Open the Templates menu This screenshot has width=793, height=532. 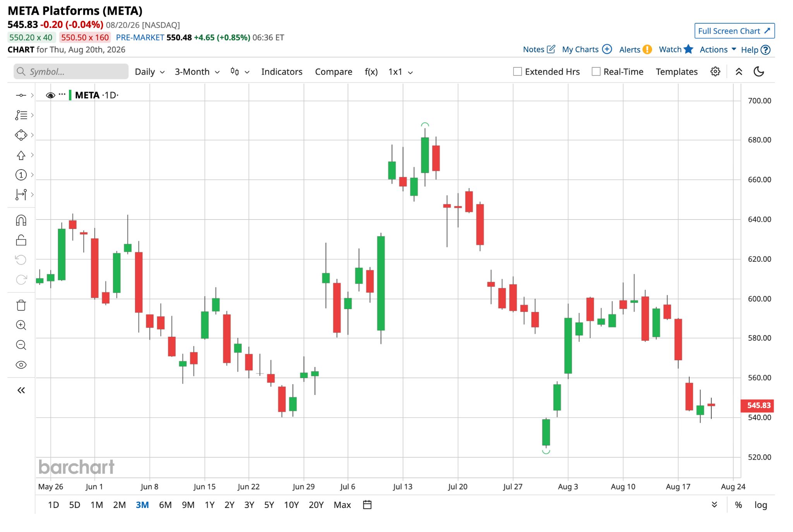[x=676, y=72]
